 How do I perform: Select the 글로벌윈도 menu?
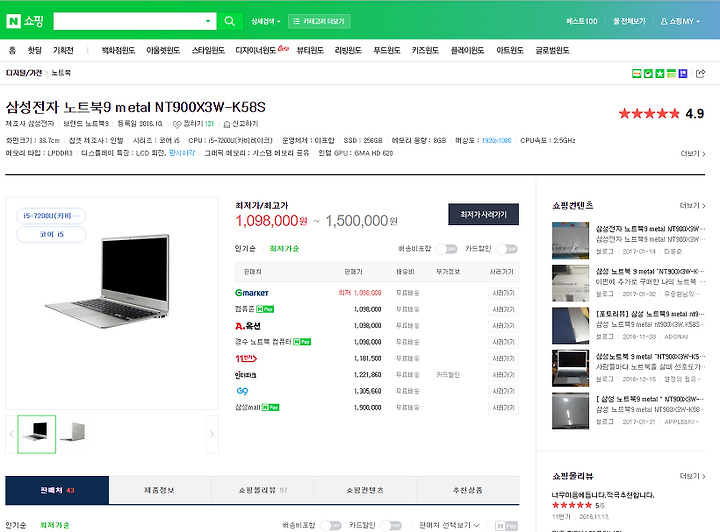point(552,50)
